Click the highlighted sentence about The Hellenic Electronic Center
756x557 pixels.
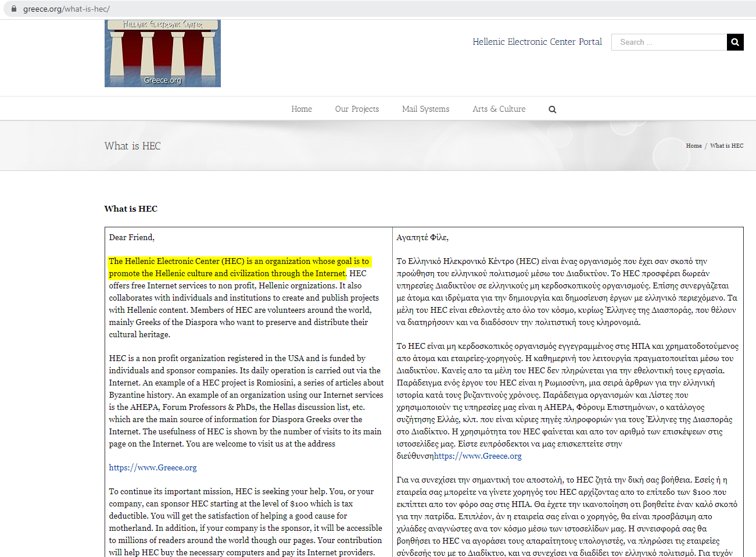point(239,267)
